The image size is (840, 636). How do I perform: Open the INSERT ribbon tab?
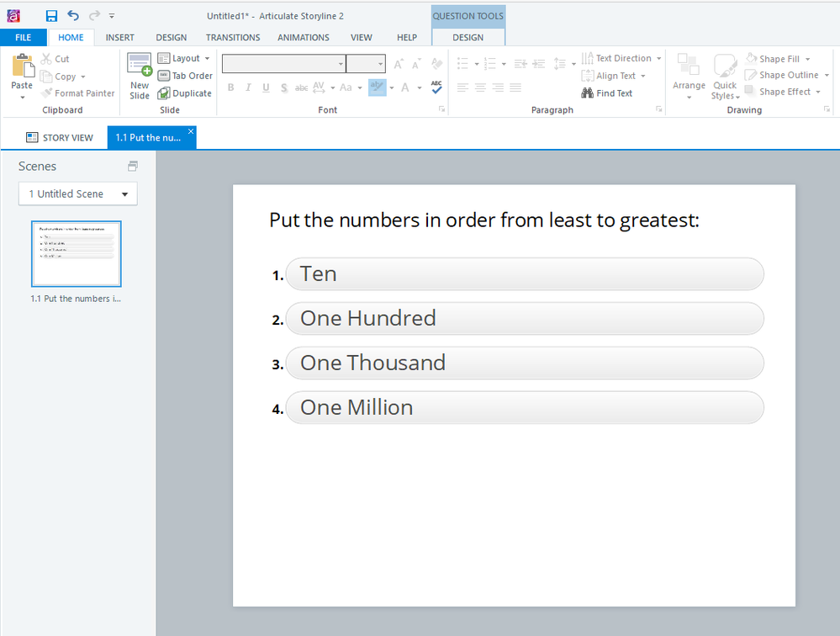pos(120,38)
